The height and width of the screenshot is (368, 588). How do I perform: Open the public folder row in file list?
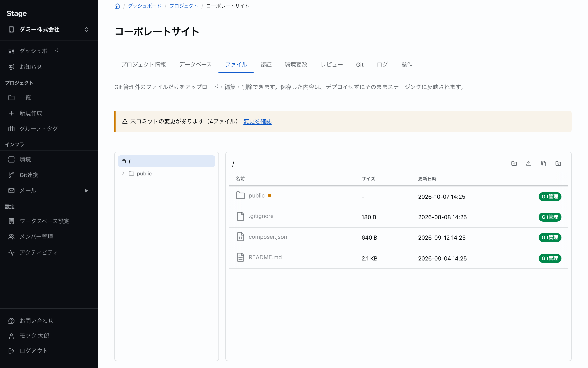click(398, 197)
